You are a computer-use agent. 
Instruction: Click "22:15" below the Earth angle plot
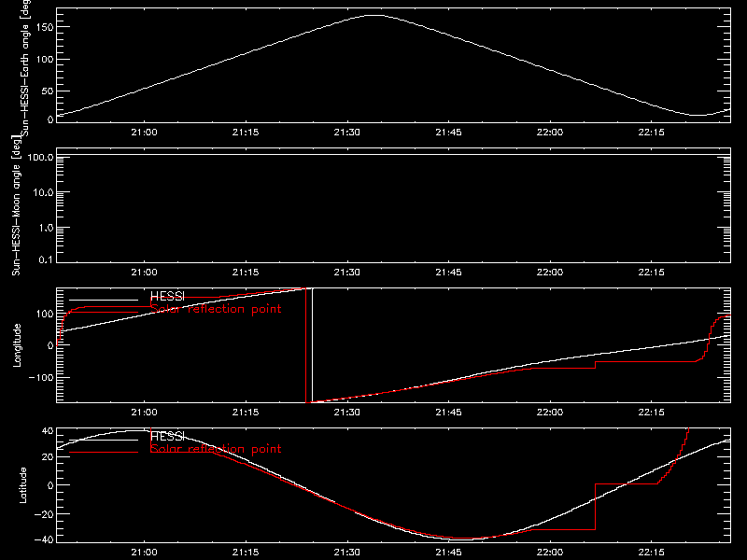pyautogui.click(x=651, y=132)
